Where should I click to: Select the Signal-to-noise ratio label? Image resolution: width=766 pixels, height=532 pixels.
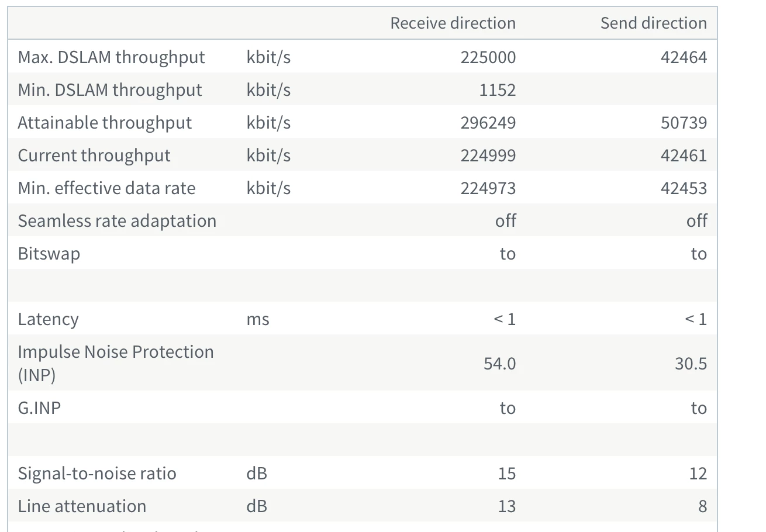(97, 474)
